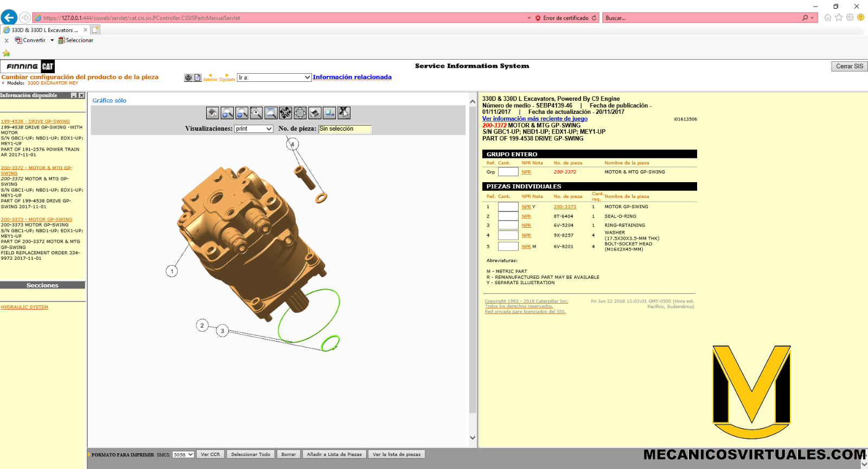Click quantity field for RING-RETAINING row
This screenshot has width=868, height=469.
pos(508,225)
